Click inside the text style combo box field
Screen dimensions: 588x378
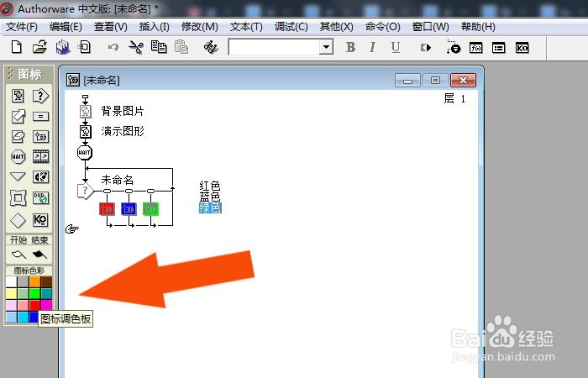pos(274,48)
